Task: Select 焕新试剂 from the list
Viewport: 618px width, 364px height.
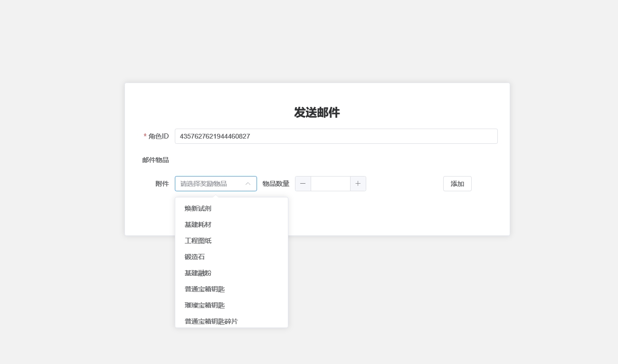Action: pyautogui.click(x=231, y=208)
